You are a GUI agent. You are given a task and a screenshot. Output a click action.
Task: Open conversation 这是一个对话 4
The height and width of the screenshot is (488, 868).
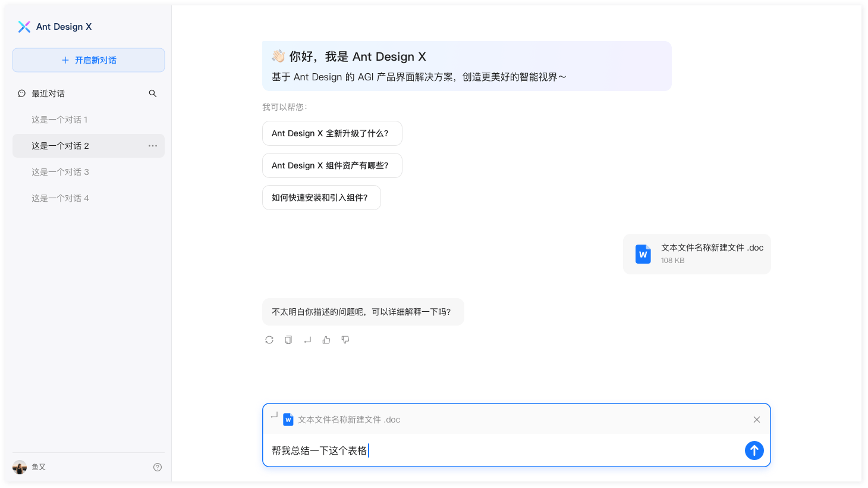click(x=89, y=198)
